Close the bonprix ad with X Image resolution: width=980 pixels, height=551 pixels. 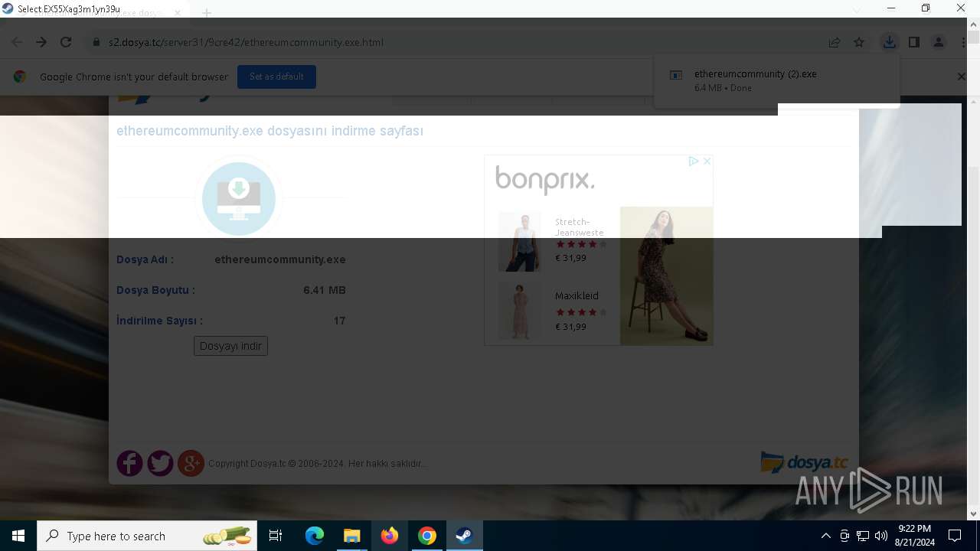click(x=707, y=161)
